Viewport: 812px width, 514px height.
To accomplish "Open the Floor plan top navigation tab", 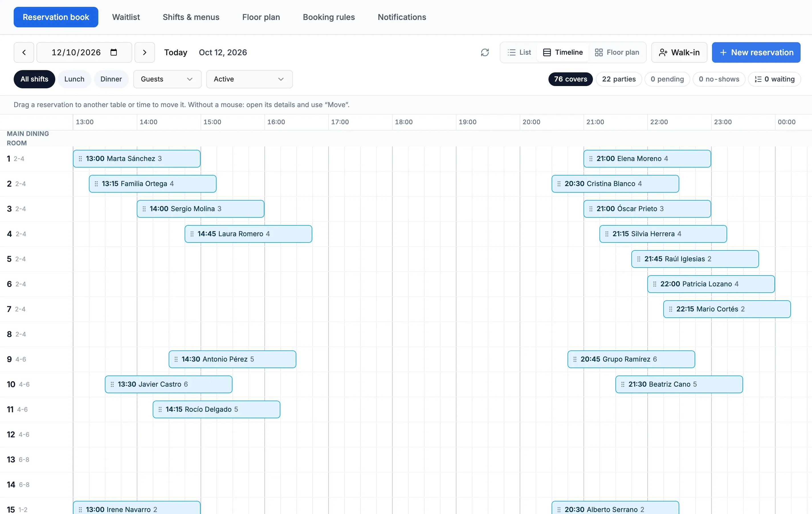I will tap(261, 17).
